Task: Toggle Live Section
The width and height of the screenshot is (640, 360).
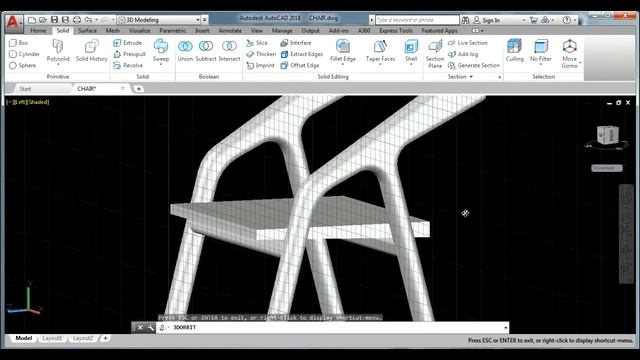Action: [468, 42]
